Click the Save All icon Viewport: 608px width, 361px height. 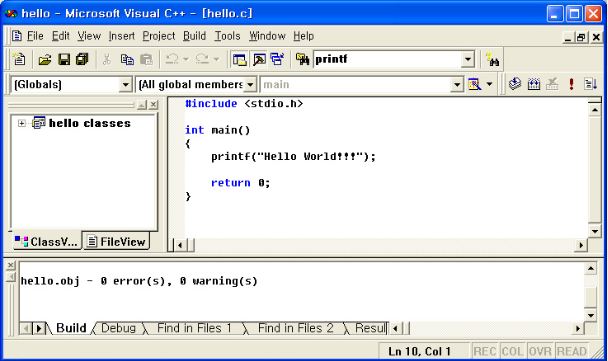click(x=82, y=59)
